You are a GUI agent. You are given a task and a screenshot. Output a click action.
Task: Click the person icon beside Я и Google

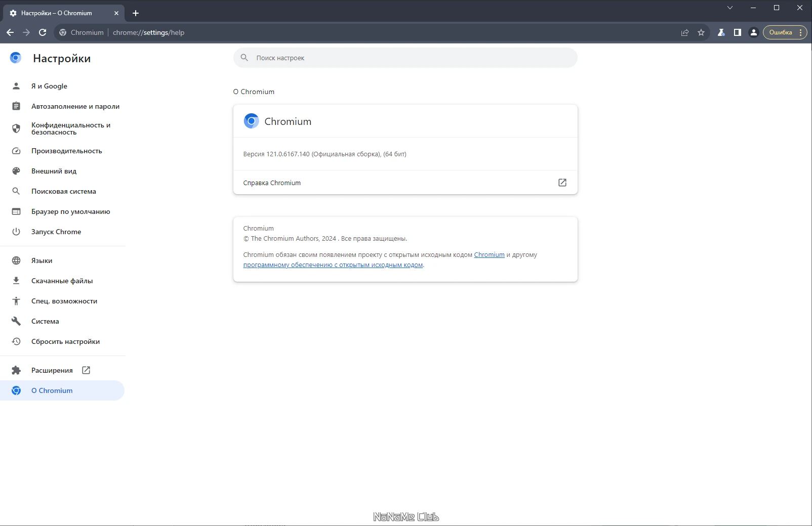(16, 86)
